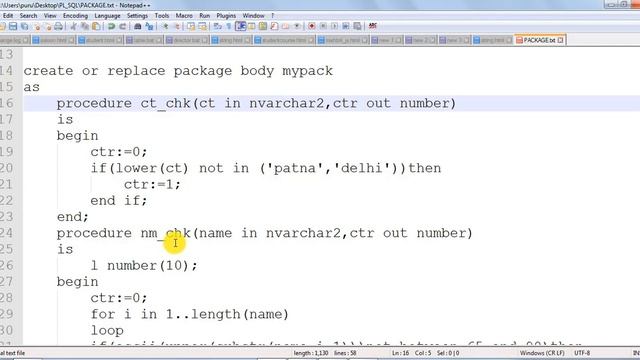
Task: Click Windows (CR LF) in the status bar
Action: (542, 353)
